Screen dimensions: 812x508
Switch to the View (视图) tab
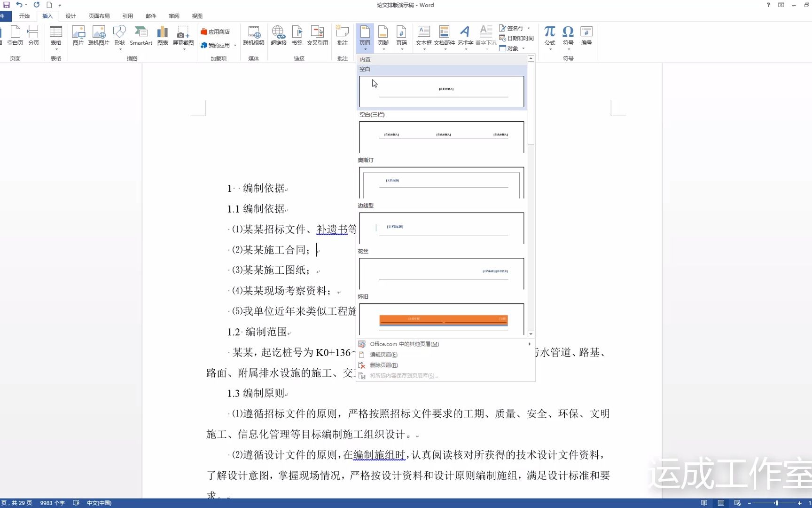[x=197, y=16]
